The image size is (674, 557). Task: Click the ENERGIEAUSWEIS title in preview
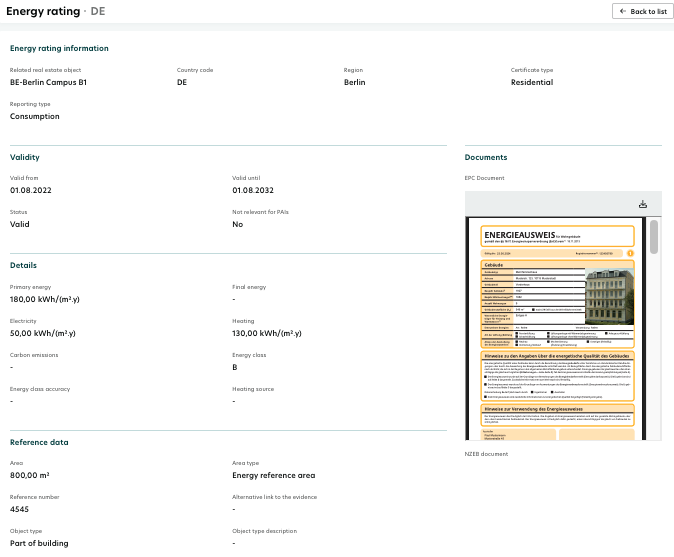(519, 235)
